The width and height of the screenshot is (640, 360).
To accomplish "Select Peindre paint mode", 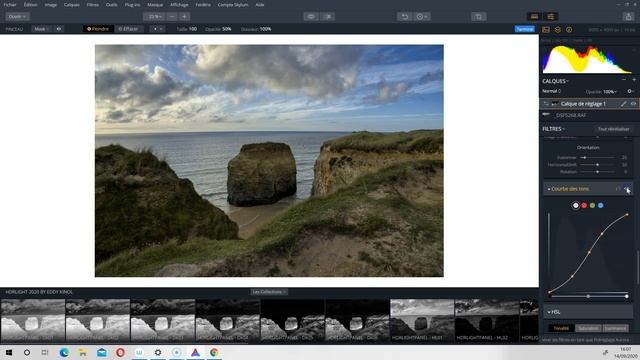I will (98, 29).
